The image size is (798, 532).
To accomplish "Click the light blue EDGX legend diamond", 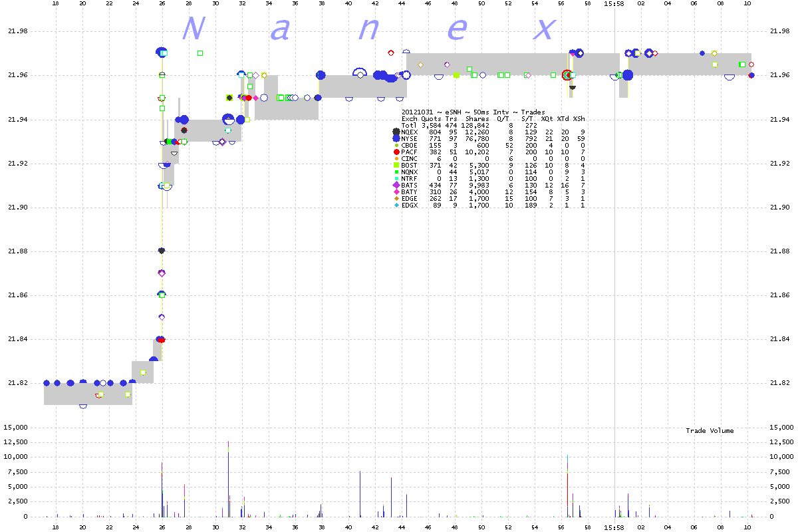I will click(396, 205).
